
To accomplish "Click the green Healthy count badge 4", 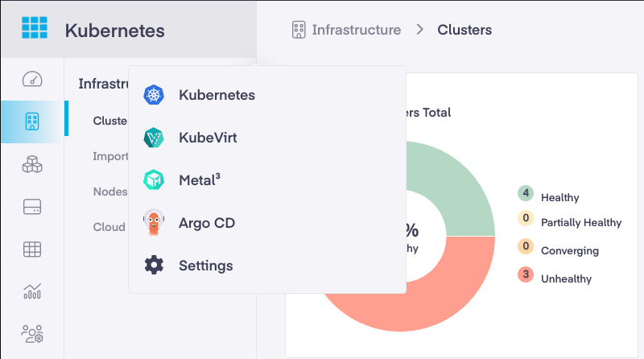I will 526,193.
